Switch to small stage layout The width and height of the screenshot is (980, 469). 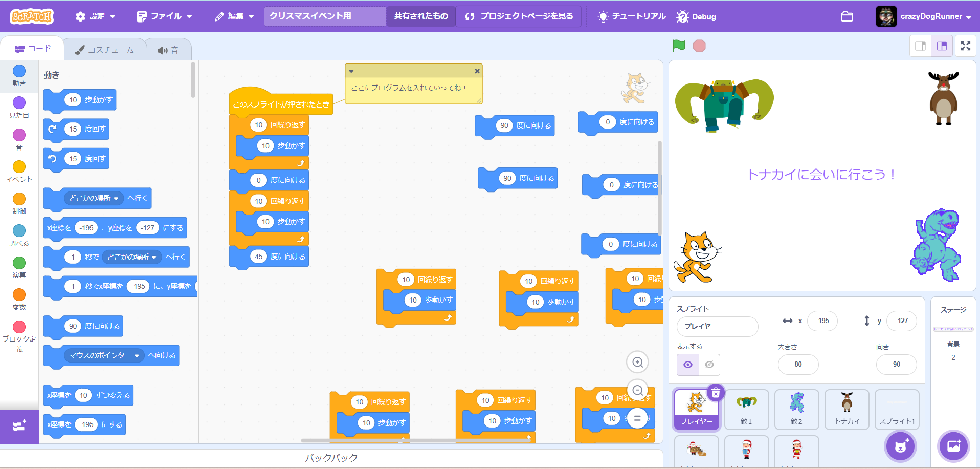click(920, 46)
